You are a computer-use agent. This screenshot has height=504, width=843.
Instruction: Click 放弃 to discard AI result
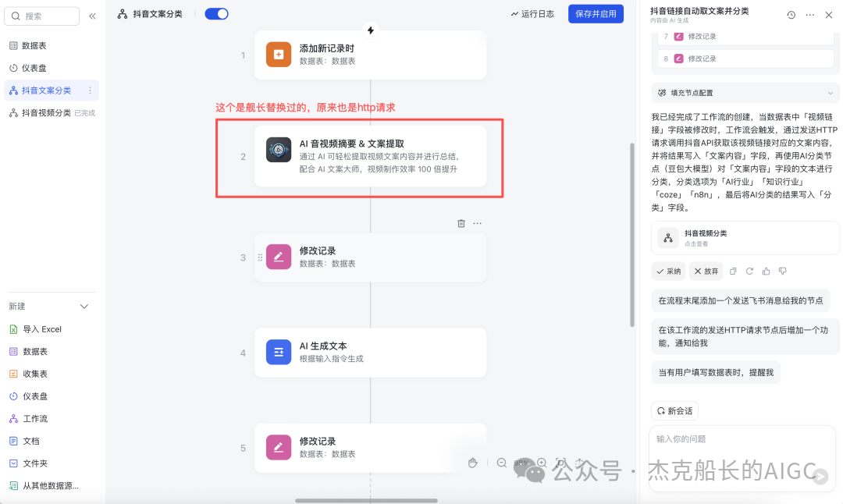[x=706, y=272]
